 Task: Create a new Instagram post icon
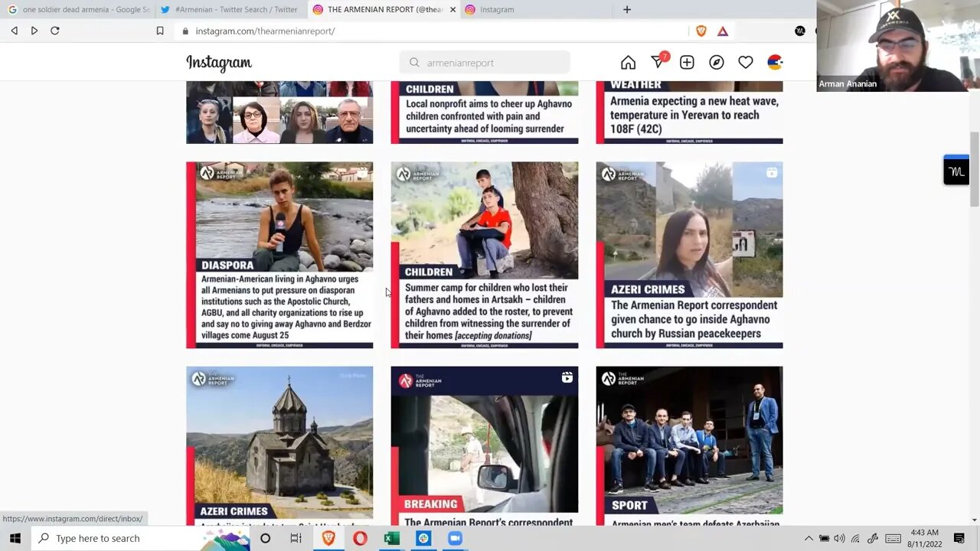[687, 63]
